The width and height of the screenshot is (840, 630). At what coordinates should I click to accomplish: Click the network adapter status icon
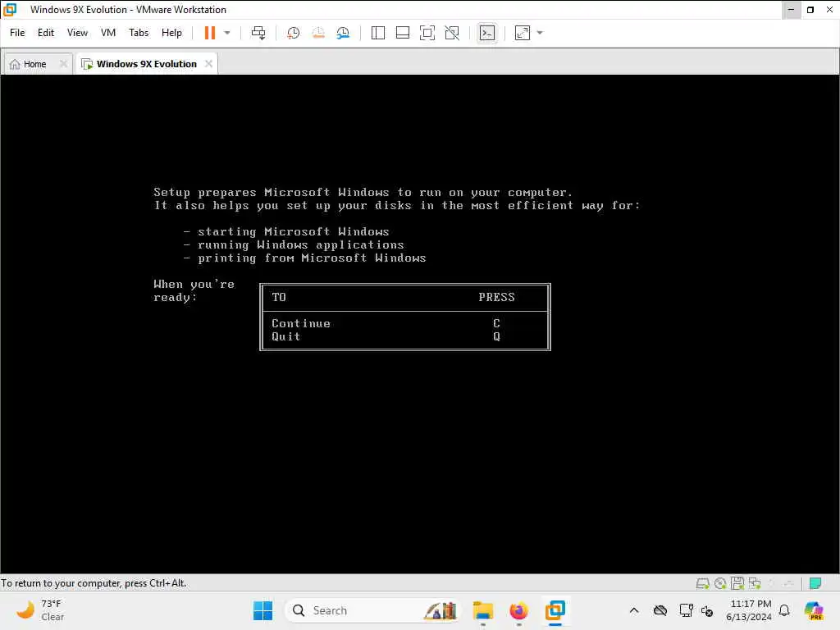click(755, 583)
